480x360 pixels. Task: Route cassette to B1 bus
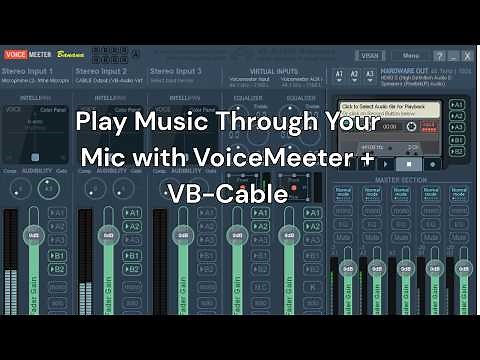pos(457,140)
